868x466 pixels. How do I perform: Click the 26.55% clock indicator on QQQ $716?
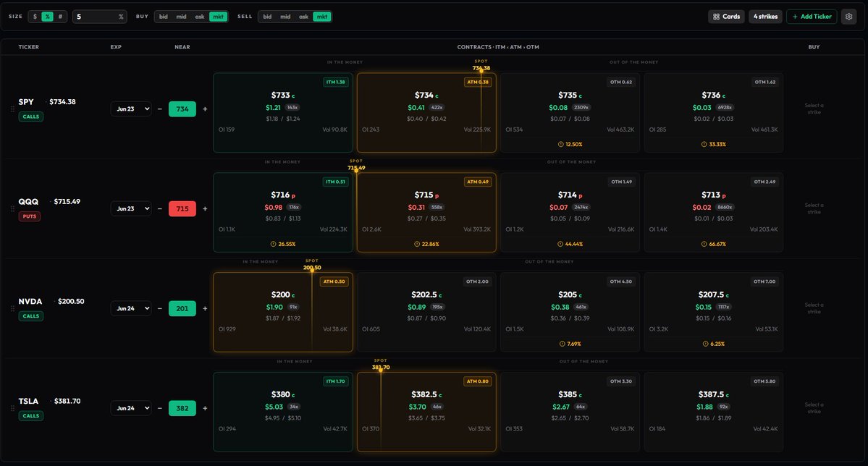click(x=283, y=244)
